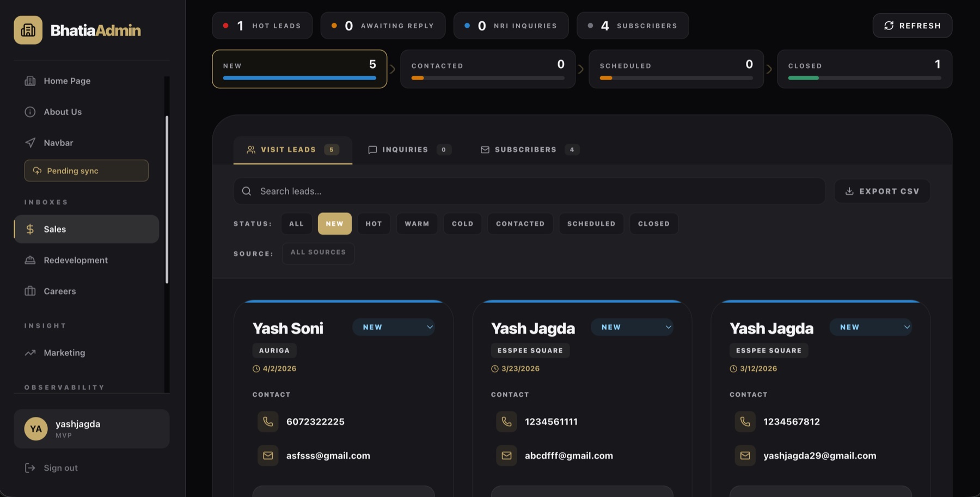Select Subscribers stat chip at top
This screenshot has width=980, height=497.
(633, 26)
